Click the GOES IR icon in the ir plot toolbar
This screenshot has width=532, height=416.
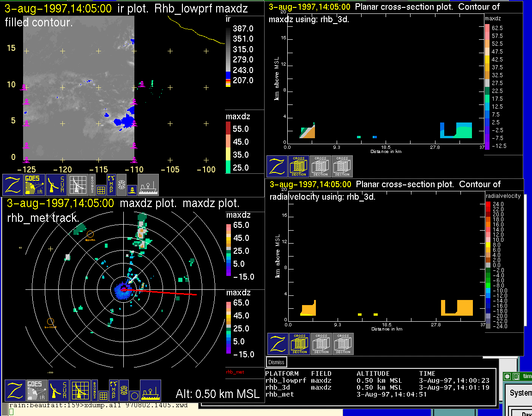(34, 185)
